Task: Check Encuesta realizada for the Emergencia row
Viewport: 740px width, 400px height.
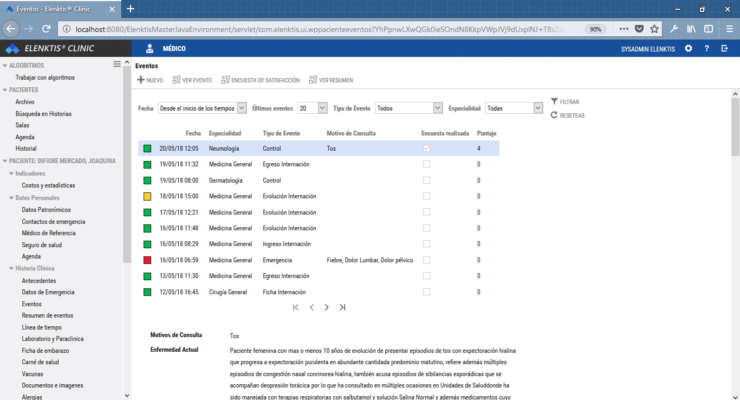Action: pos(427,259)
